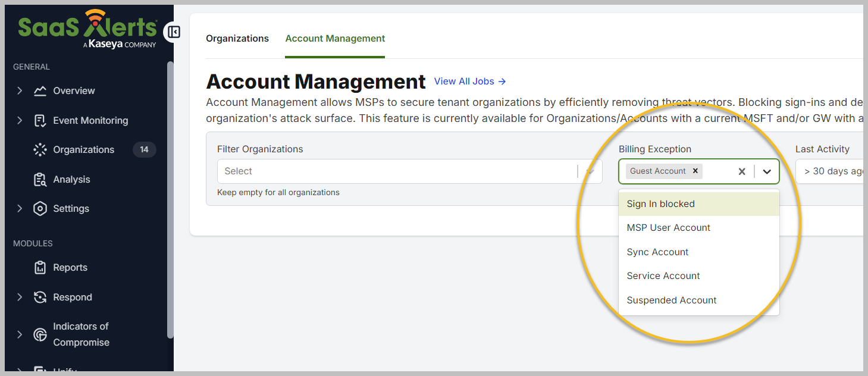This screenshot has height=376, width=868.
Task: Toggle the Billing Exception dropdown arrow
Action: pos(767,171)
